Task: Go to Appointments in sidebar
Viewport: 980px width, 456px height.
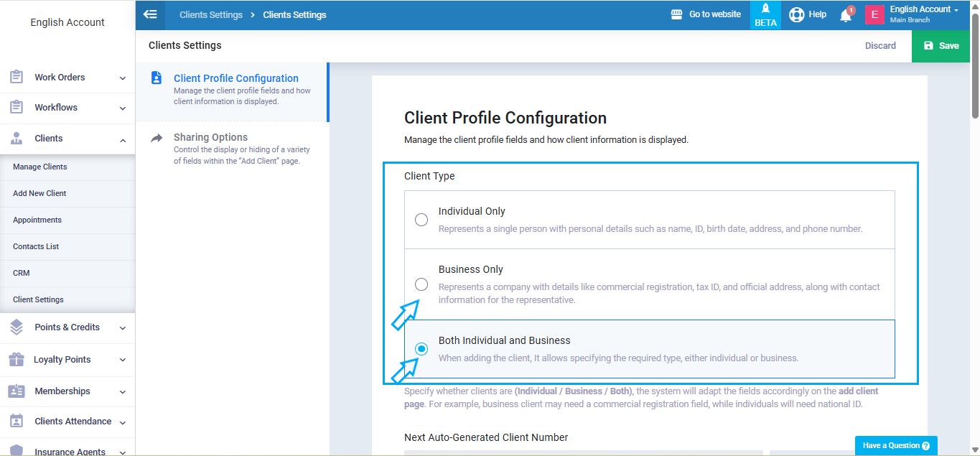Action: pos(37,220)
